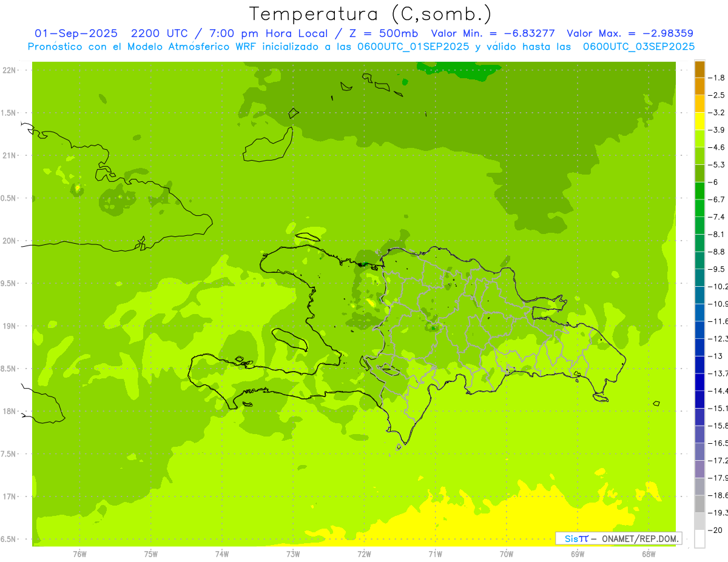
Task: Click the 'ONAMET/REP.DOM.' credit label
Action: coord(641,538)
